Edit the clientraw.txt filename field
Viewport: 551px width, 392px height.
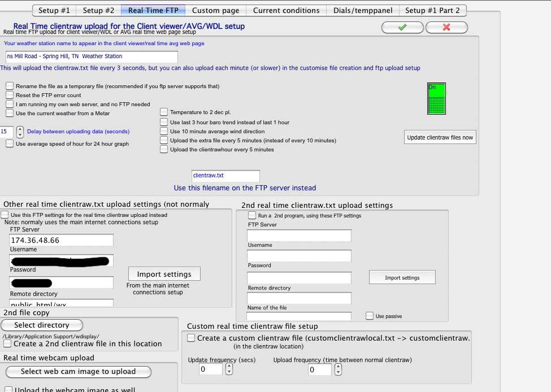point(225,176)
